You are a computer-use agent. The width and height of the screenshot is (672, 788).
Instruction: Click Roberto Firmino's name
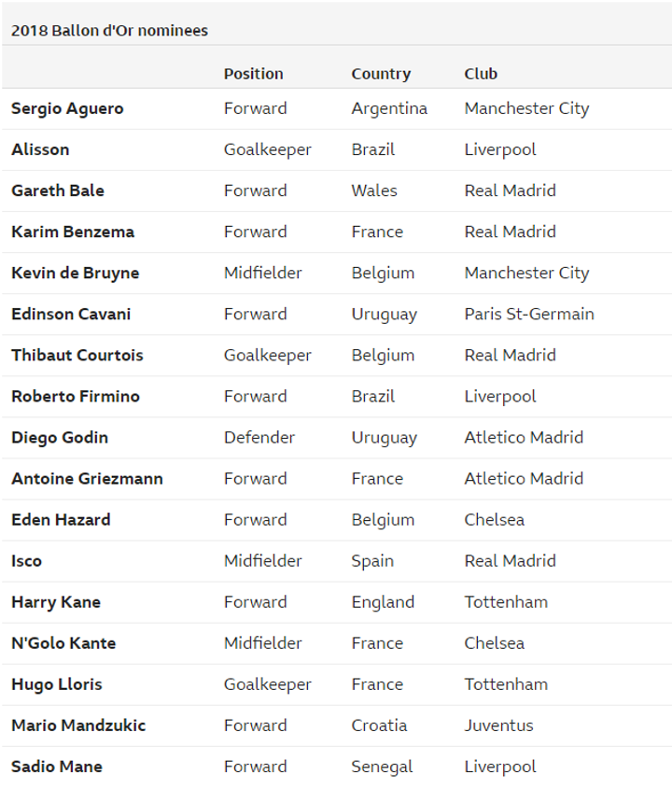coord(76,396)
